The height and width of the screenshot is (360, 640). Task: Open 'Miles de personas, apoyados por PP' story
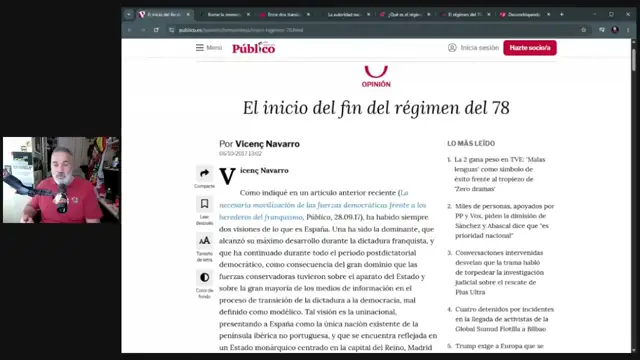(504, 221)
